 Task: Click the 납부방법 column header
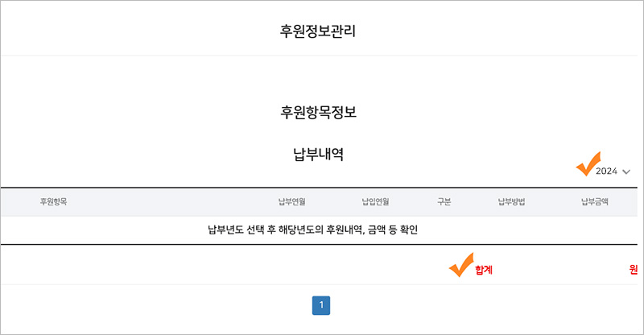tap(511, 202)
